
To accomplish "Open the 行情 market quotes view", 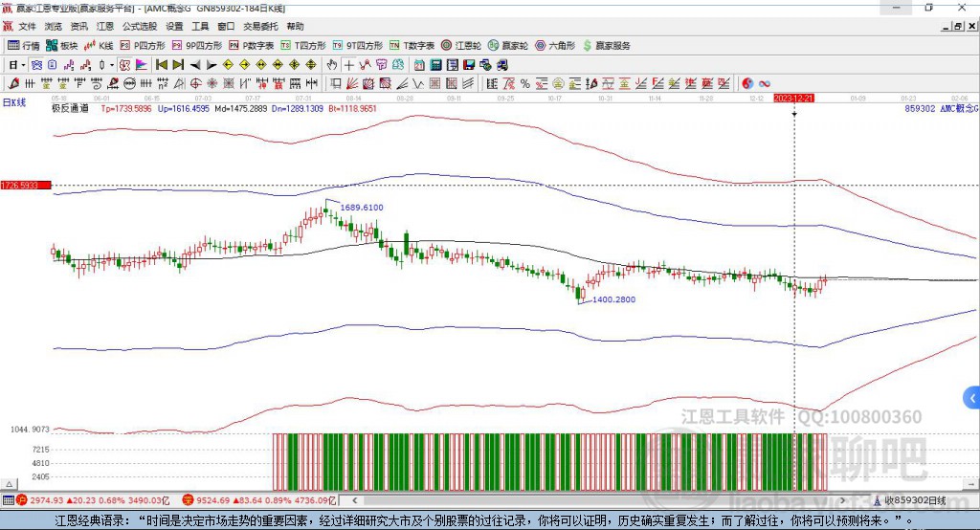I will [x=24, y=46].
